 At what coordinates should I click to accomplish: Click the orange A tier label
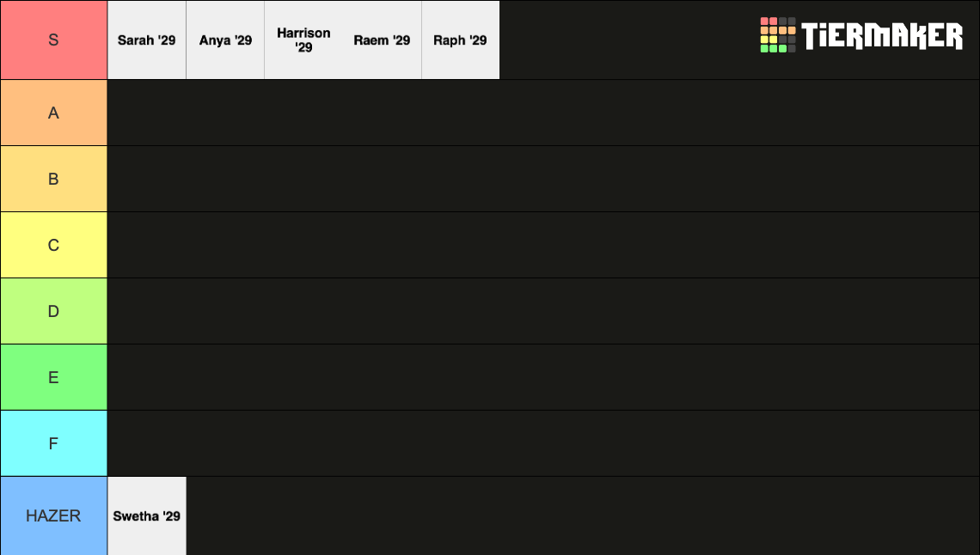click(x=54, y=113)
